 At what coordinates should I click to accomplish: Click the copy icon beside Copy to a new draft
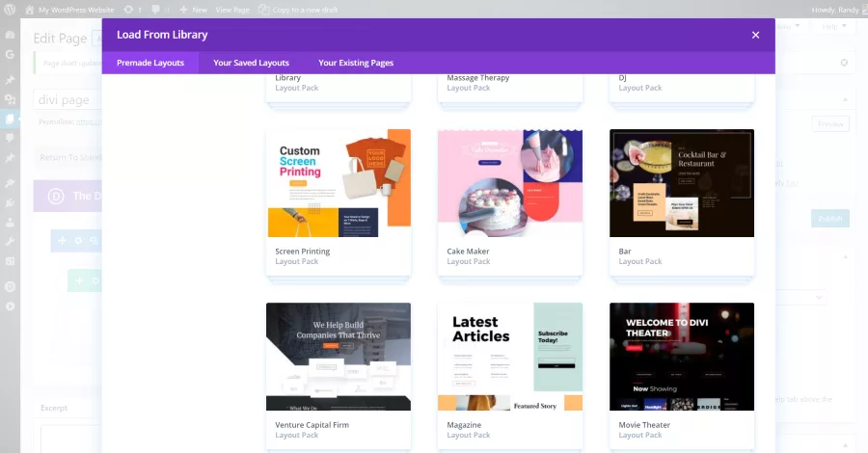(x=264, y=10)
